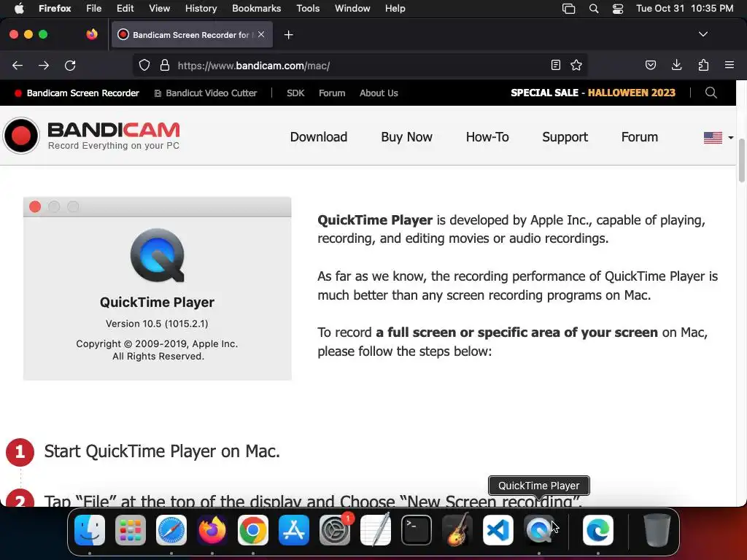Go forward to the next page

[44, 65]
